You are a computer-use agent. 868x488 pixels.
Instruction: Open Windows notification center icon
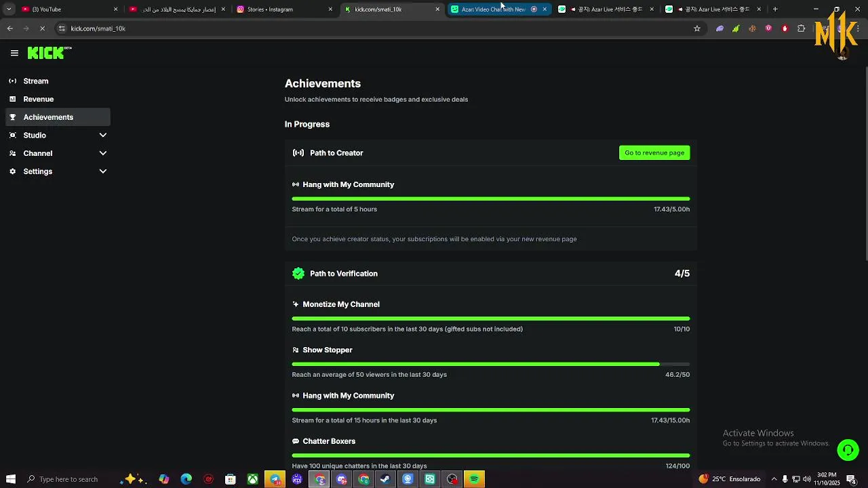click(851, 479)
